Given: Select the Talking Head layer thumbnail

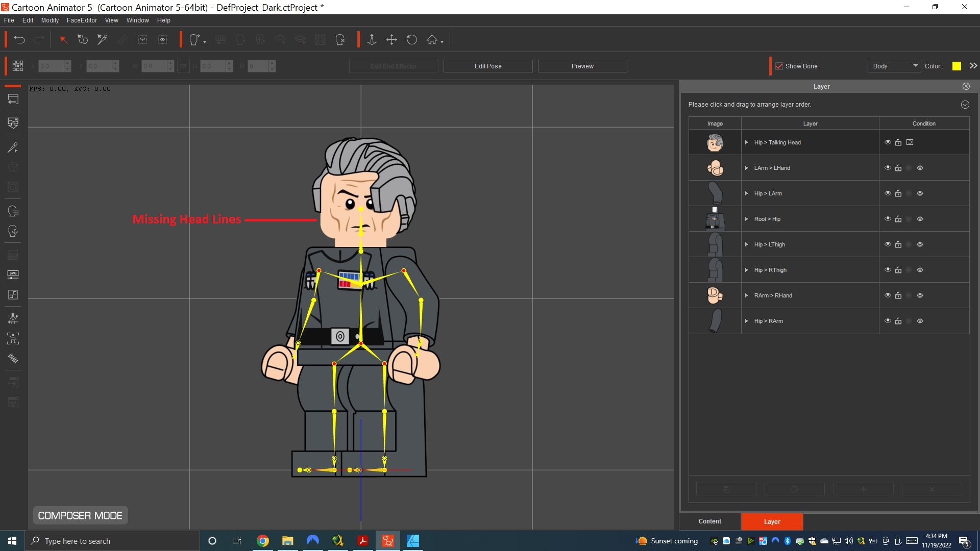Looking at the screenshot, I should click(715, 142).
